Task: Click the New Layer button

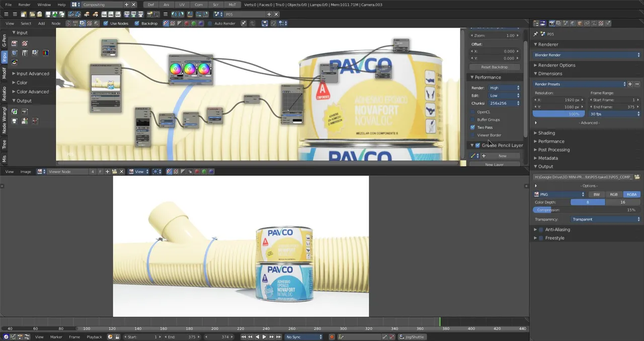Action: [494, 164]
